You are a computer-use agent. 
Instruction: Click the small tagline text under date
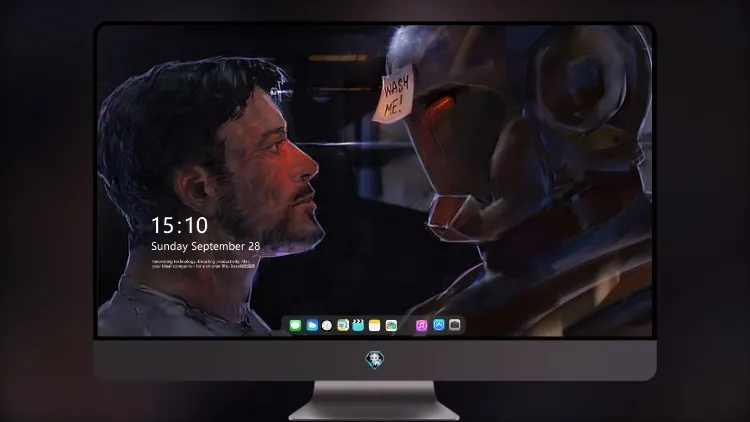[203, 264]
